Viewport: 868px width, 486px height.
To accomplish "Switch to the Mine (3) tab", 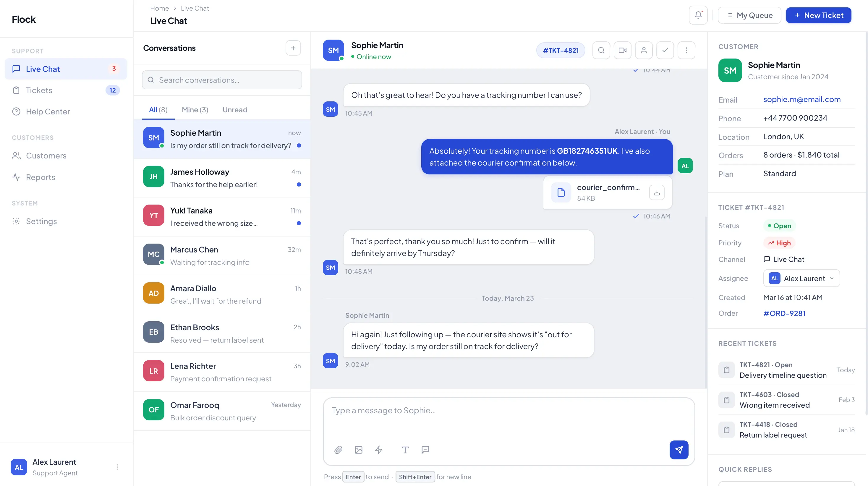I will pyautogui.click(x=195, y=110).
